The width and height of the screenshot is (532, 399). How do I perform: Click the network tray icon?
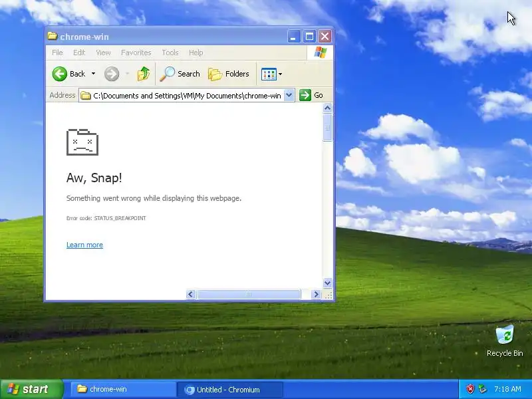(482, 389)
